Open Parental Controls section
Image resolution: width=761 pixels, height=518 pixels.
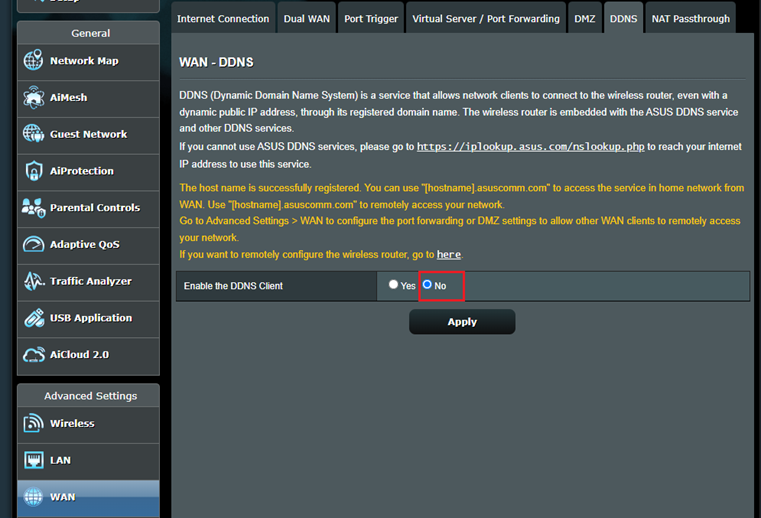click(88, 209)
